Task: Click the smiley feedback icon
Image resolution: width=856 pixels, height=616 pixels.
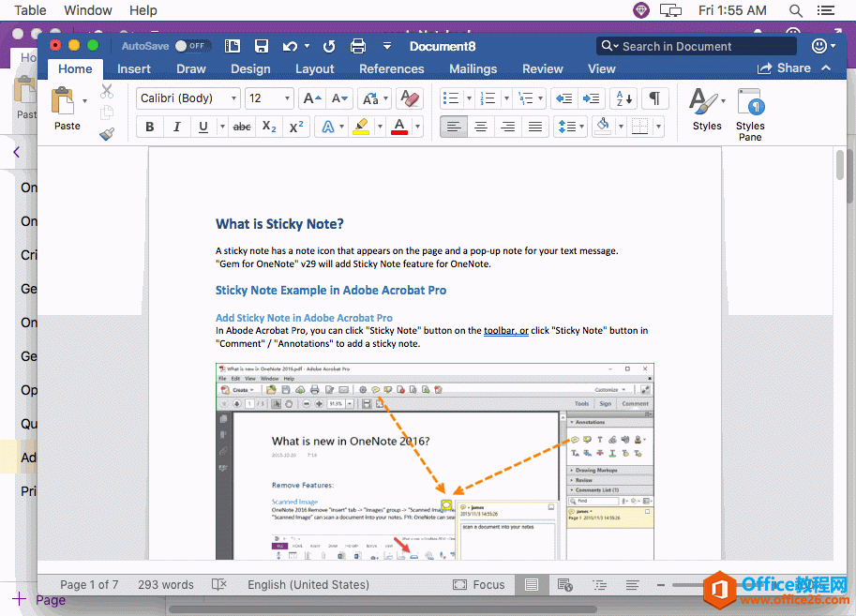Action: pyautogui.click(x=818, y=47)
